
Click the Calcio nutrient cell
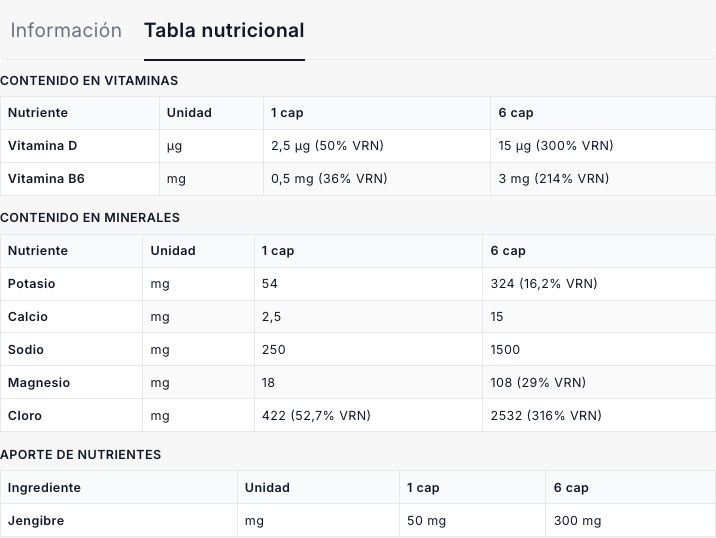[x=28, y=317]
